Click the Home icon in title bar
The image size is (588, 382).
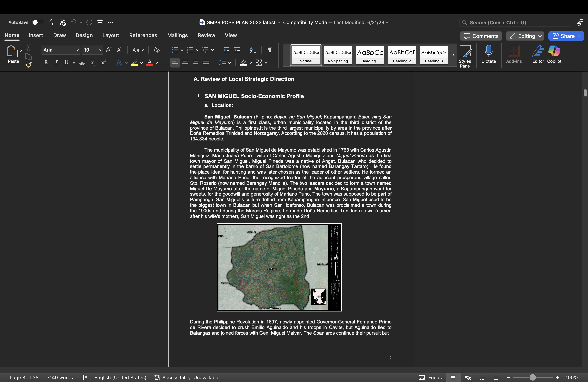(x=51, y=22)
